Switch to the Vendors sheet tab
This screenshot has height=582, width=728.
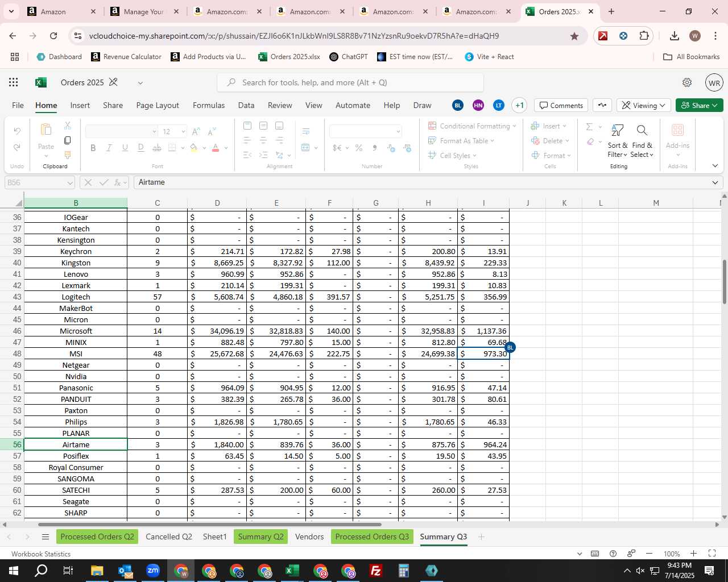pyautogui.click(x=309, y=537)
